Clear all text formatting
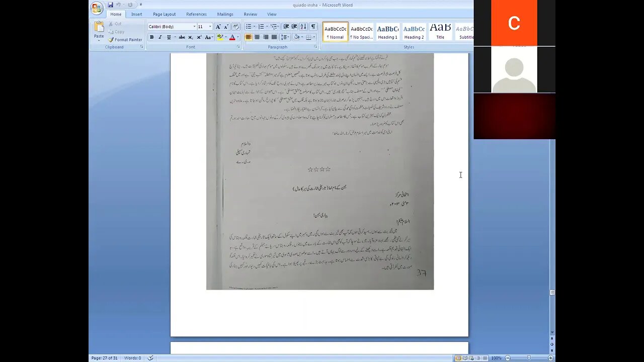Image resolution: width=644 pixels, height=362 pixels. click(x=235, y=27)
